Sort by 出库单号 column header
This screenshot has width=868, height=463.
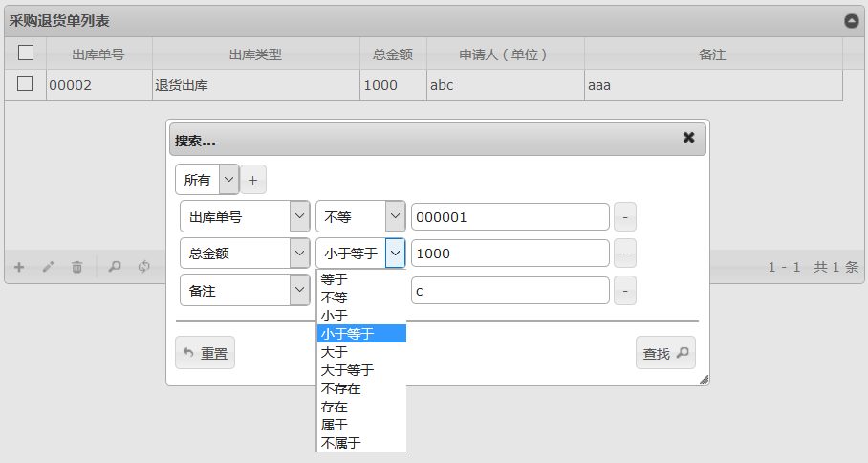[x=98, y=55]
